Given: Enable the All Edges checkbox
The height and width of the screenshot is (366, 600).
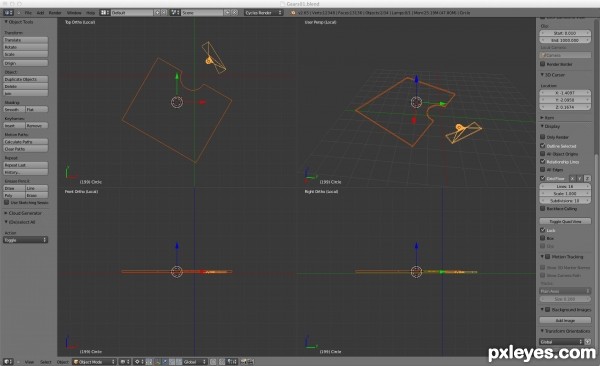Looking at the screenshot, I should pos(543,169).
